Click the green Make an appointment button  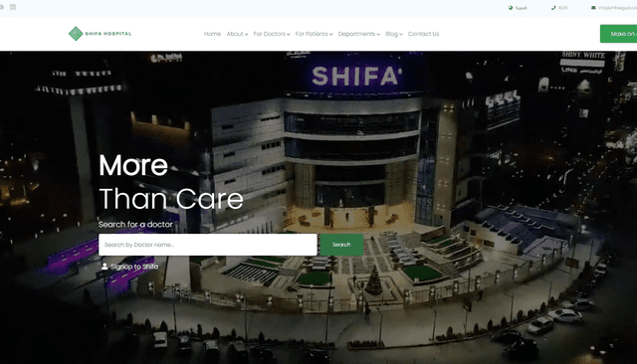tap(619, 34)
